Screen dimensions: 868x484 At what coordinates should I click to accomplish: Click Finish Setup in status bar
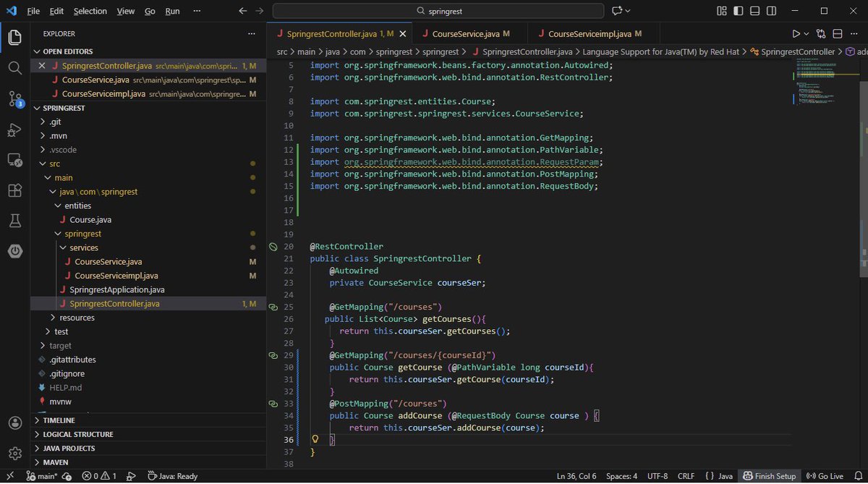point(770,476)
